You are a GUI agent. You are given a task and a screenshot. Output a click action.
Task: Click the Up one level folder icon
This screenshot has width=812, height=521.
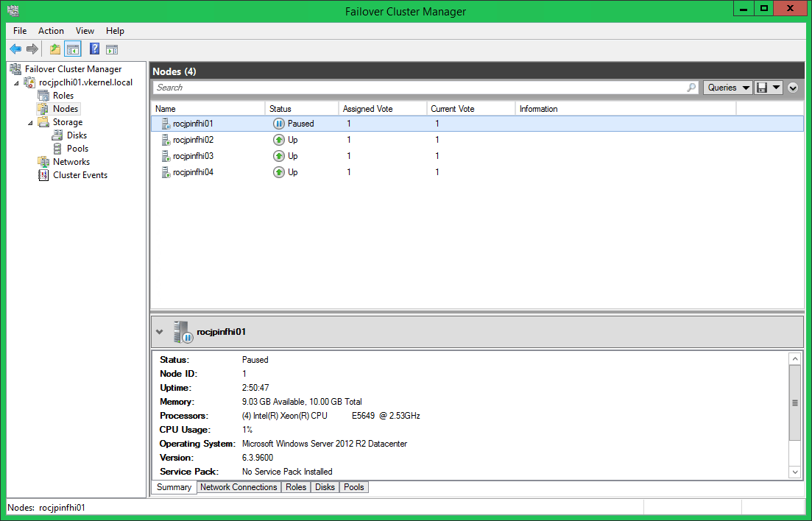55,49
